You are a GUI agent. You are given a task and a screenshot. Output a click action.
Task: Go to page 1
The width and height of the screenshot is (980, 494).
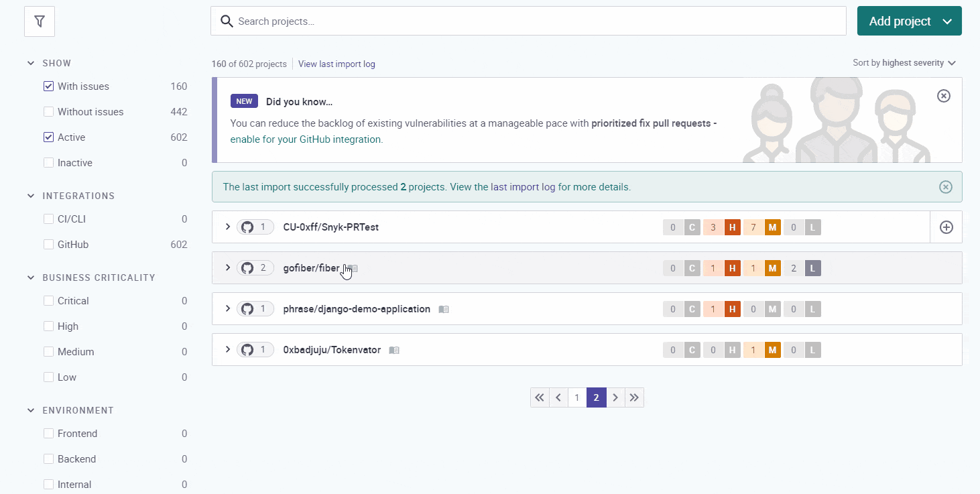pyautogui.click(x=576, y=397)
